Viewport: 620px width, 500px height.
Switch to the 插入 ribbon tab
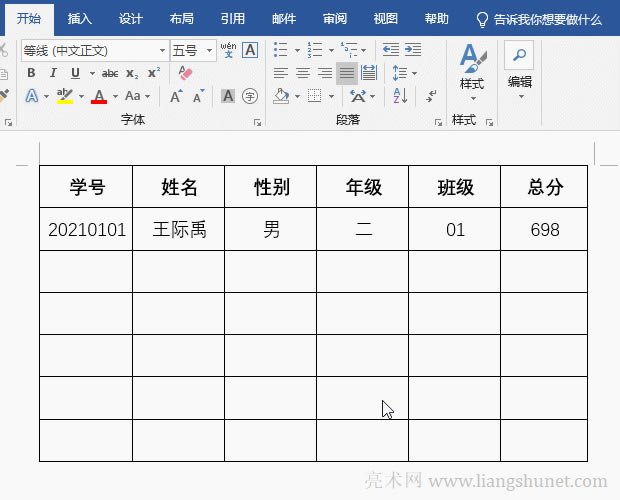coord(80,19)
